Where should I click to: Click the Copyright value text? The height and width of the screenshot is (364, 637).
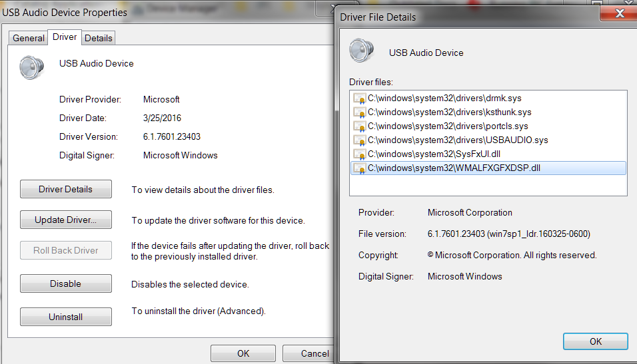click(x=512, y=256)
